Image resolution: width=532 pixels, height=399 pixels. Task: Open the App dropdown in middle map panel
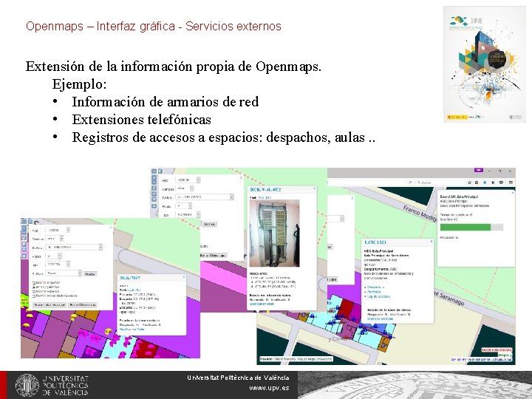pyautogui.click(x=188, y=180)
